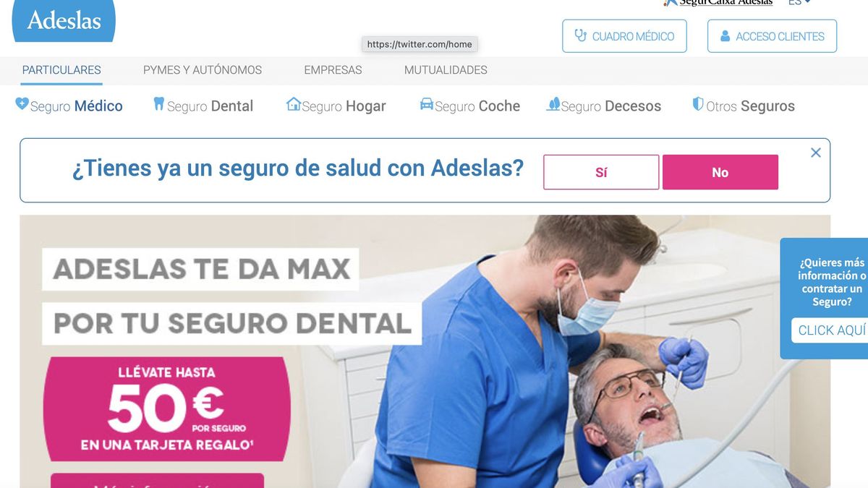Click the heart icon beside Seguro Médico

pos(22,104)
